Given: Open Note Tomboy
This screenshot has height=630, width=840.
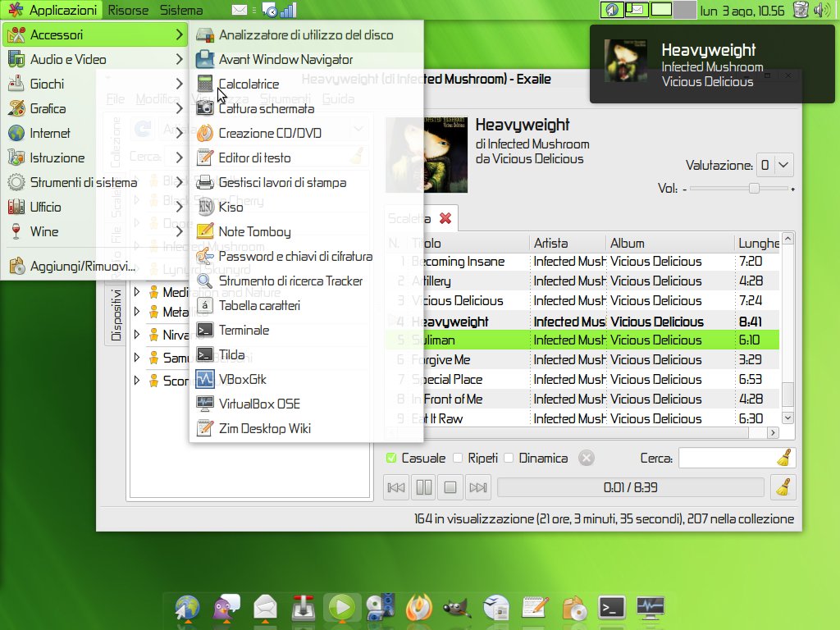Looking at the screenshot, I should point(307,232).
